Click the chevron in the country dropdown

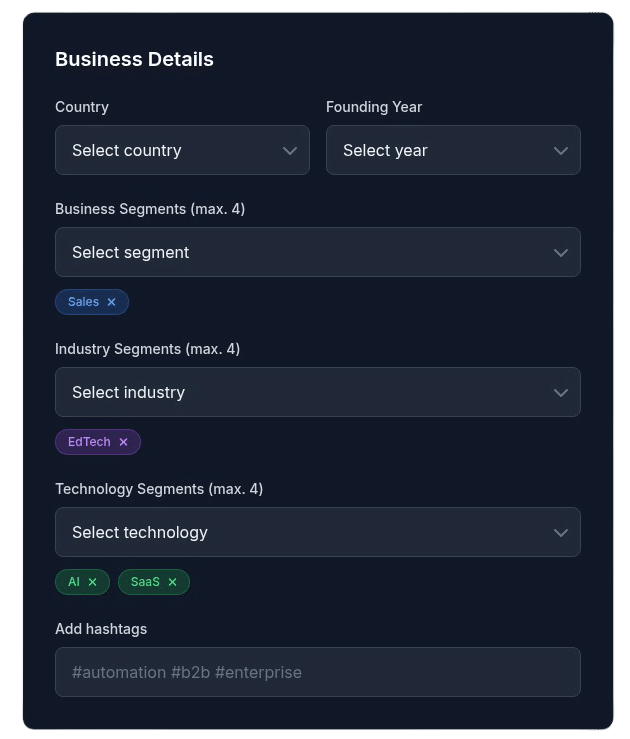pyautogui.click(x=290, y=151)
